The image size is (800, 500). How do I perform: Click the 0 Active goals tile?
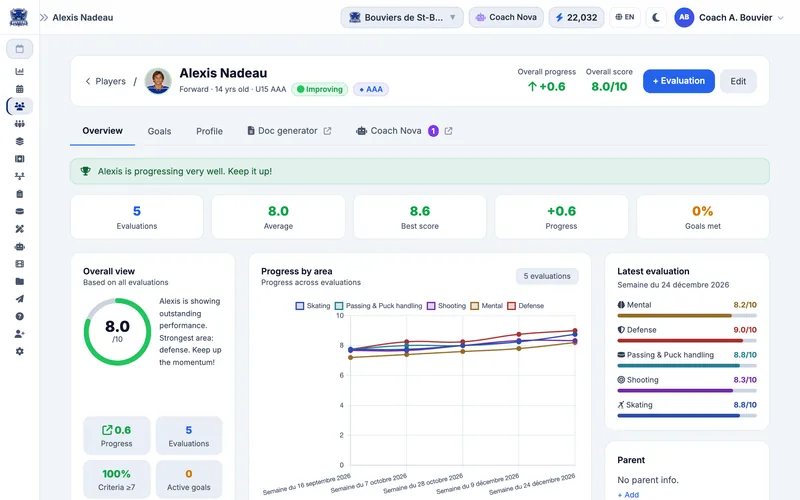pyautogui.click(x=189, y=480)
